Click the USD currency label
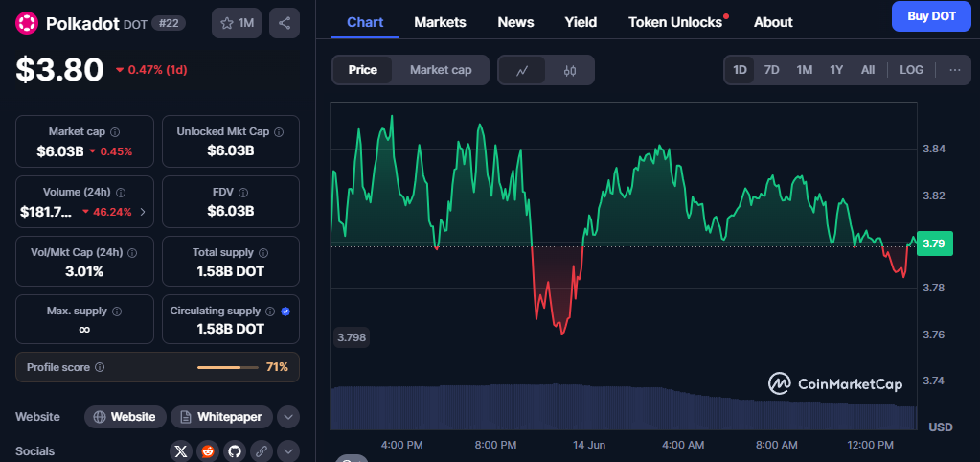The height and width of the screenshot is (462, 980). tap(941, 427)
